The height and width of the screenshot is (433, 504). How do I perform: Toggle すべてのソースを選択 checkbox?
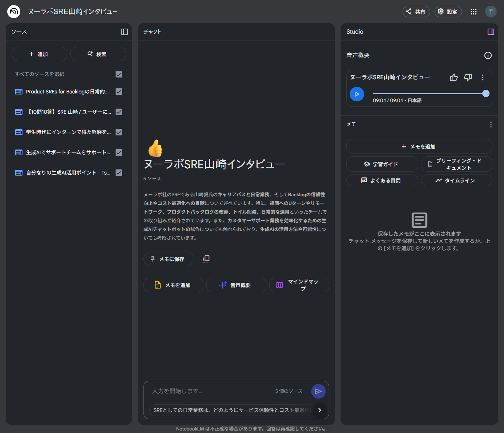click(119, 74)
